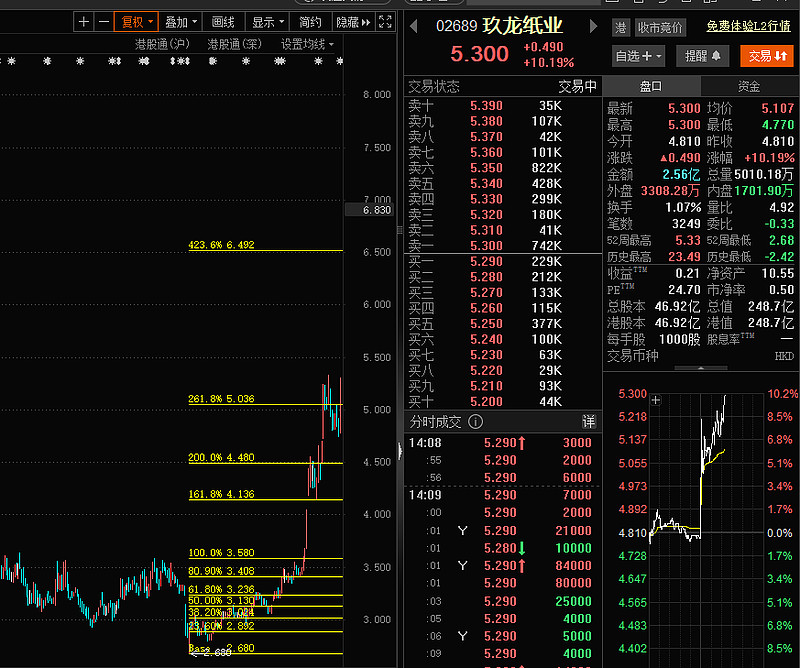Click 换手 value 1.07%

point(683,207)
